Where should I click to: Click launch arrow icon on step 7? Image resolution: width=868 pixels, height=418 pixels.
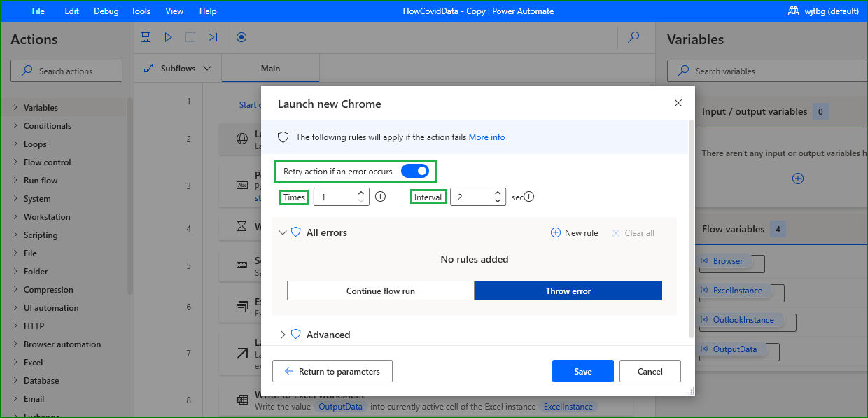click(242, 353)
